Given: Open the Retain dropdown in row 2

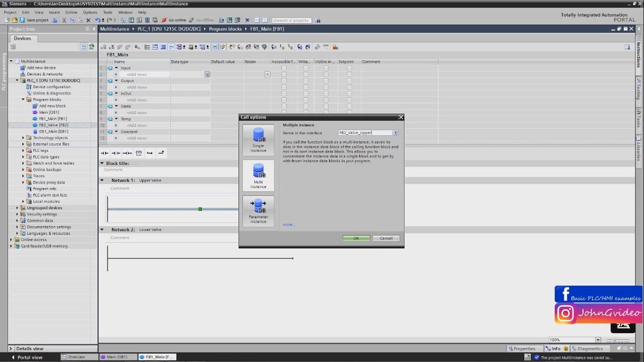Looking at the screenshot, I should tap(267, 74).
